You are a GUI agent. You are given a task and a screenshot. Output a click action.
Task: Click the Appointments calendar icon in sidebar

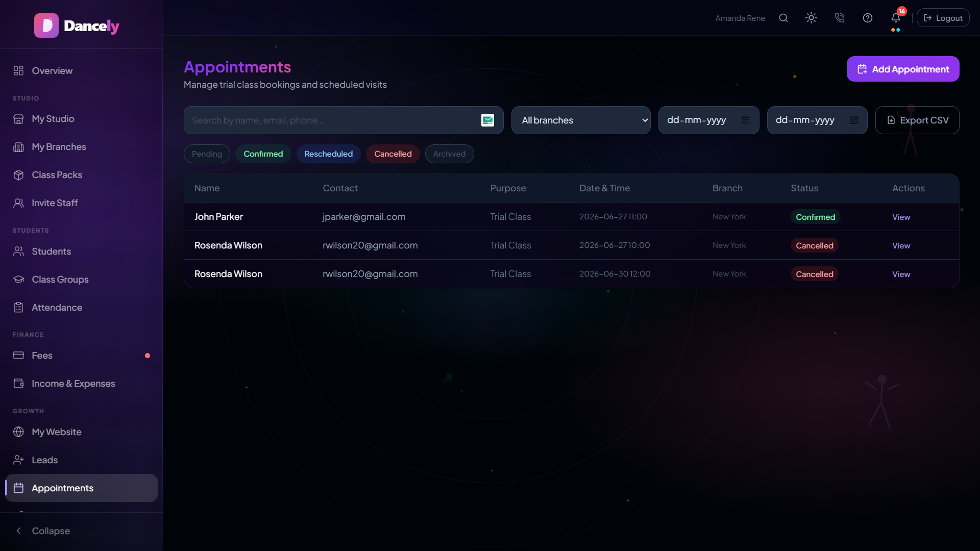pos(19,488)
